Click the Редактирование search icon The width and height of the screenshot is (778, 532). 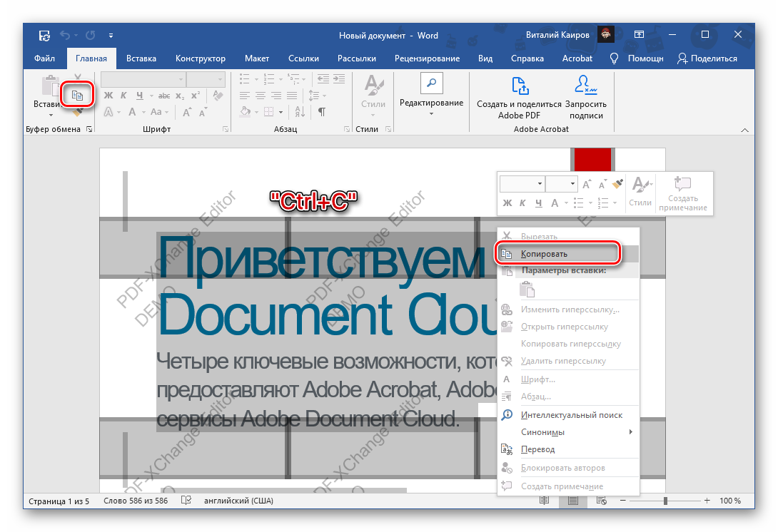[431, 83]
